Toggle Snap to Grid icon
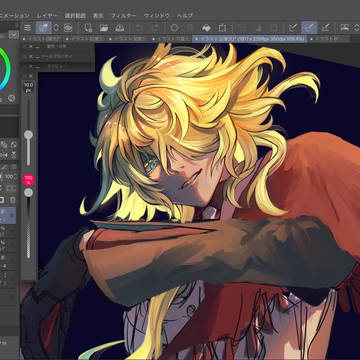The width and height of the screenshot is (360, 360). pyautogui.click(x=325, y=28)
